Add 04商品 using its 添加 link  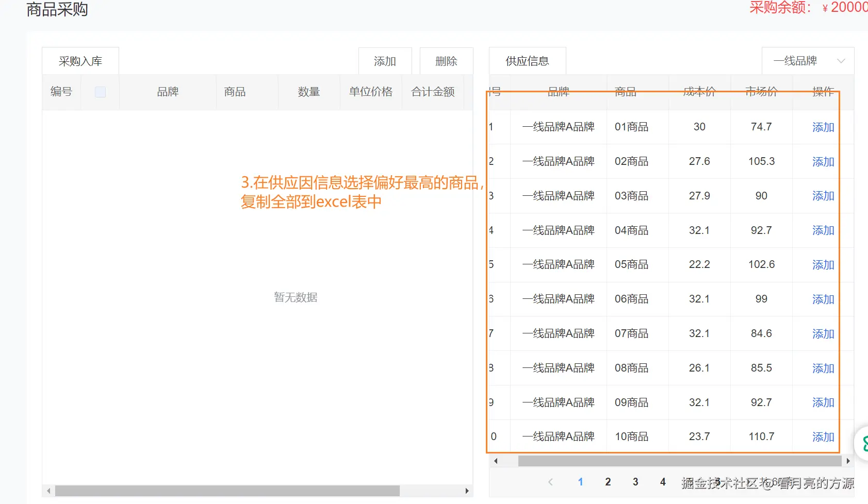point(823,230)
